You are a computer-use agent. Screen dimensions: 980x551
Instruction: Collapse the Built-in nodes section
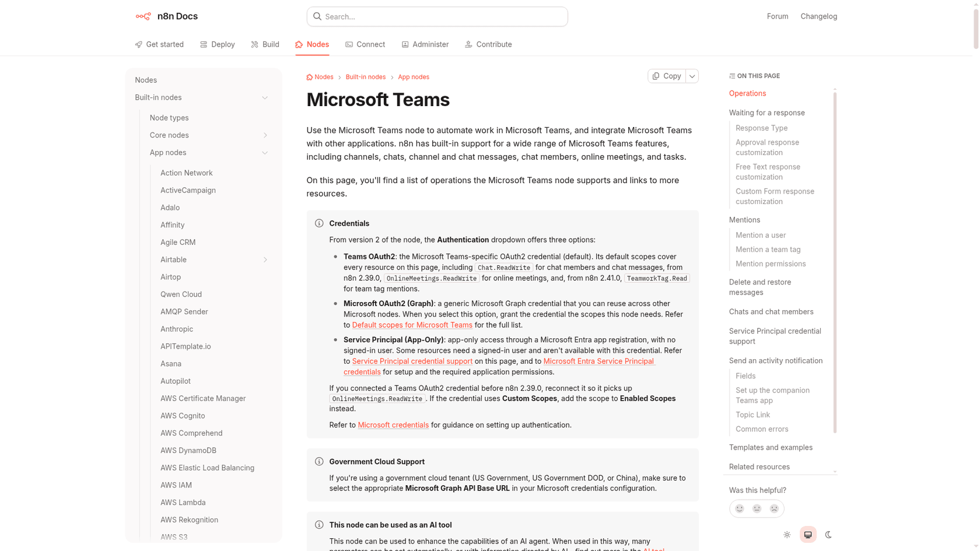pyautogui.click(x=265, y=98)
